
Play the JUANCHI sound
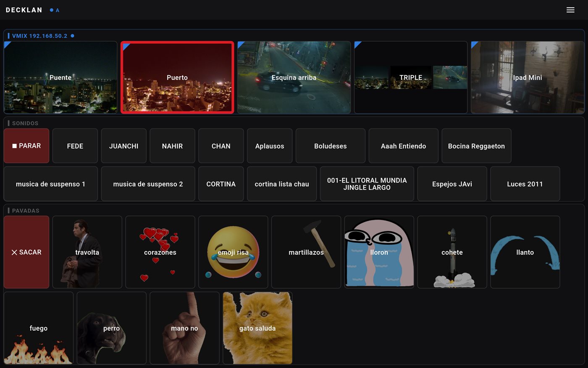click(x=124, y=146)
